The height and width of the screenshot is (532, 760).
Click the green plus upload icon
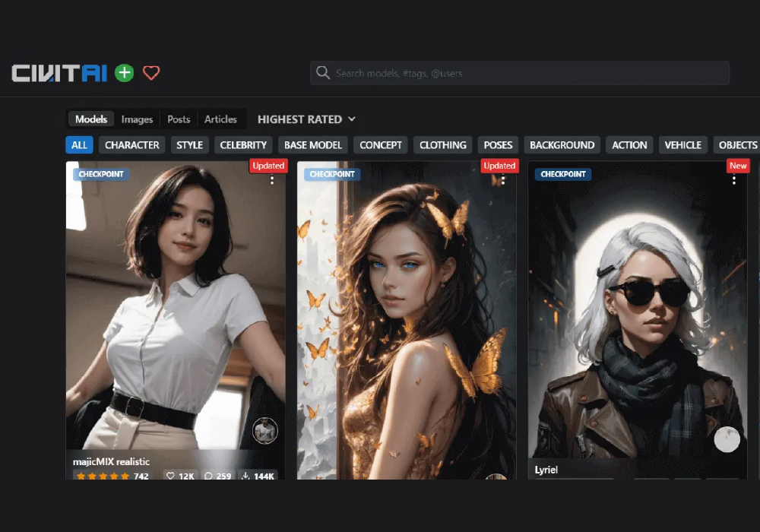124,73
